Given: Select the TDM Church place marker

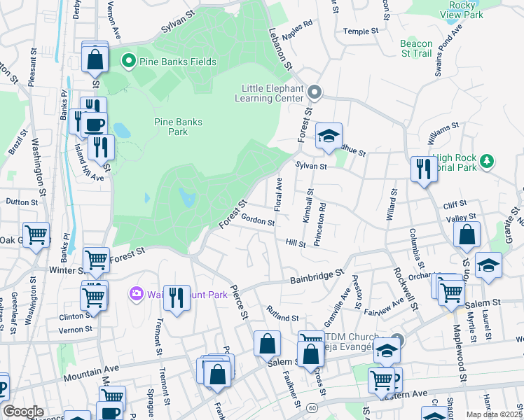Looking at the screenshot, I should pos(397,339).
